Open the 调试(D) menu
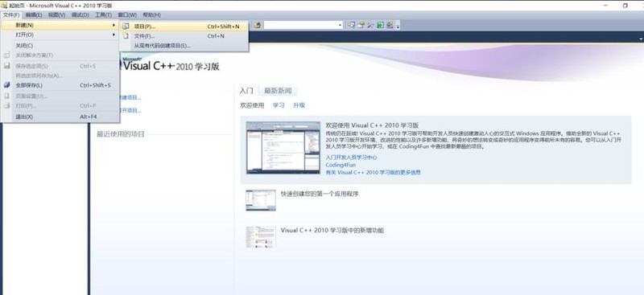This screenshot has height=295, width=644. point(80,14)
